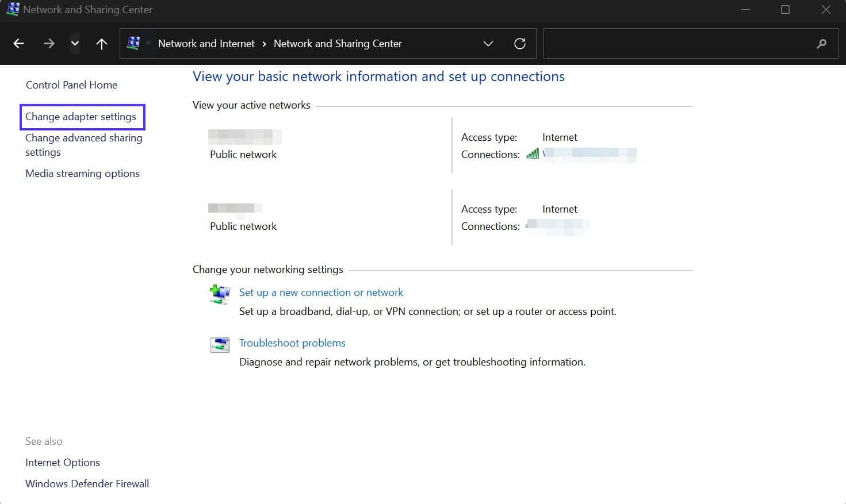Screen dimensions: 846x504
Task: Click the back navigation arrow
Action: (x=18, y=43)
